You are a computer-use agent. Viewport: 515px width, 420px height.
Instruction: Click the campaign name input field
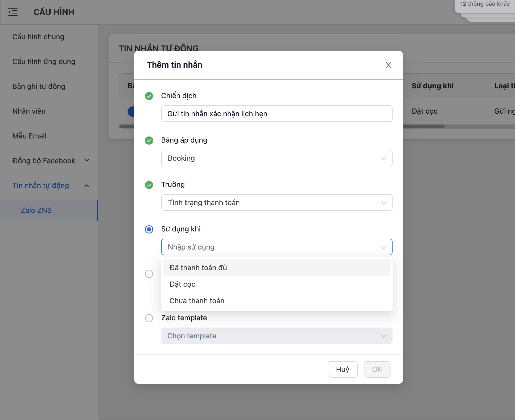click(x=276, y=114)
